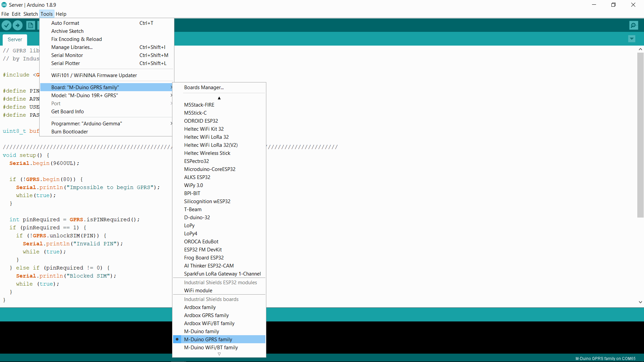
Task: Expand the Model M-Duino 19R+ GPRS submenu
Action: [x=107, y=95]
